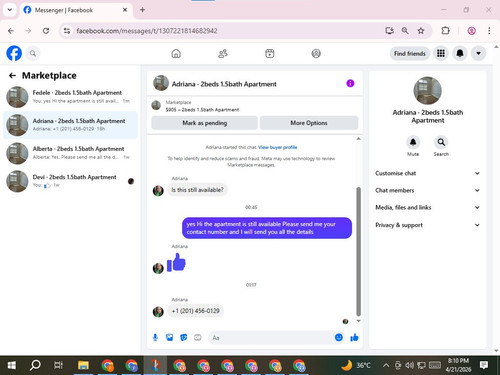
Task: Open the Alberta conversation
Action: click(70, 153)
